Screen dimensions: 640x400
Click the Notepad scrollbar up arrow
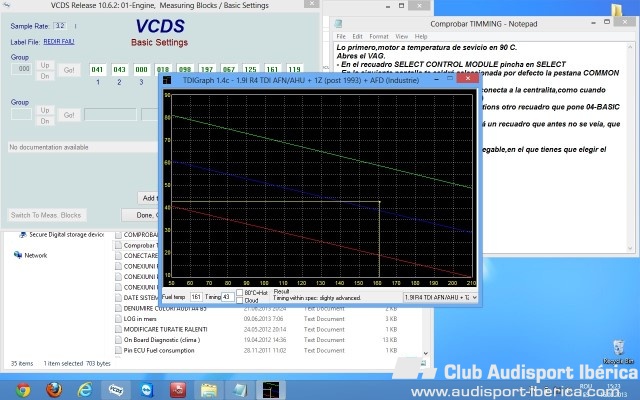631,47
